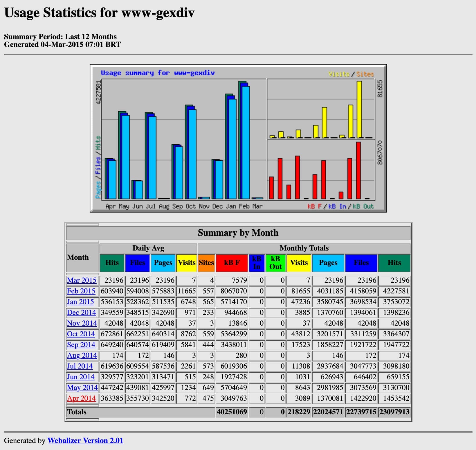Click the orange Sites column header

[206, 263]
